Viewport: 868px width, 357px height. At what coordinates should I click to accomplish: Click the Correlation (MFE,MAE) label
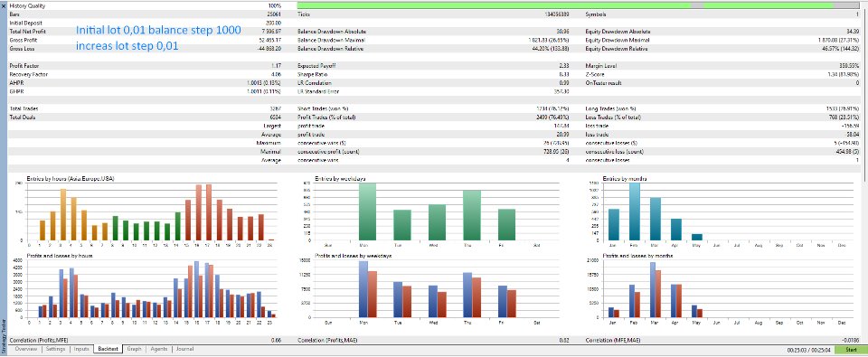[612, 341]
